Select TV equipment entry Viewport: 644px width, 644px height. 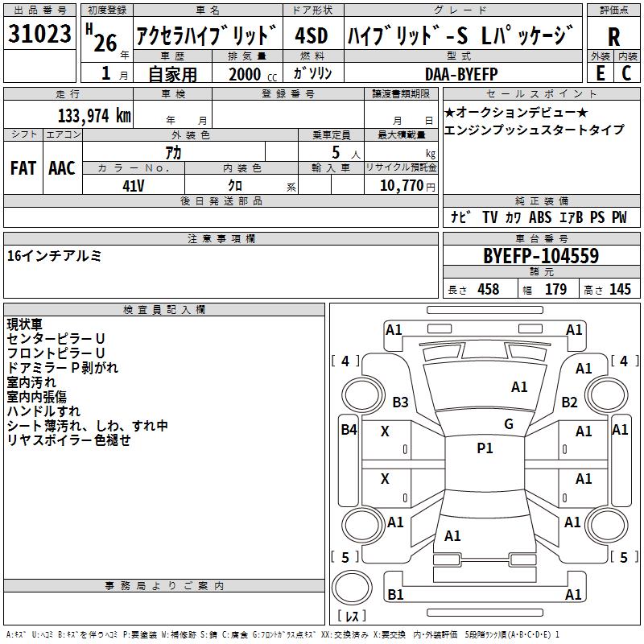(x=489, y=217)
